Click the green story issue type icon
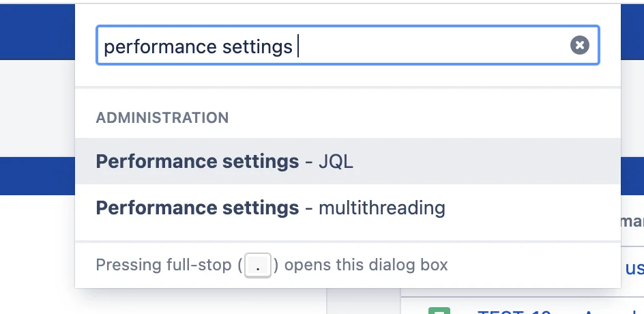The width and height of the screenshot is (644, 314). (439, 311)
